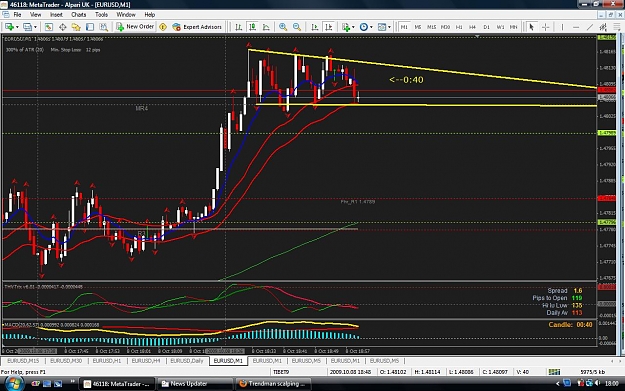
Task: Select the crosshair tool
Action: (545, 27)
